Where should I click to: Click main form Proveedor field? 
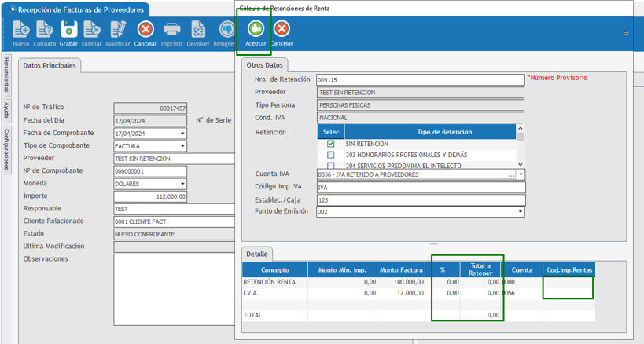click(x=175, y=159)
